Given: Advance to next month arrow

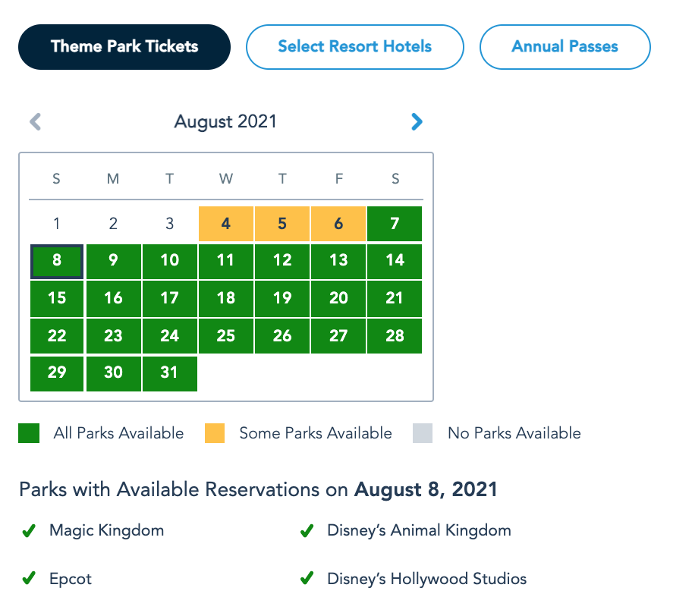Looking at the screenshot, I should (417, 121).
